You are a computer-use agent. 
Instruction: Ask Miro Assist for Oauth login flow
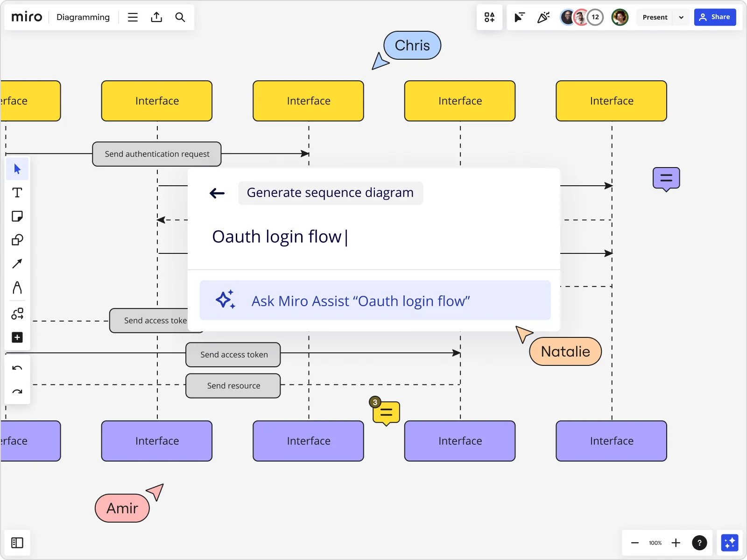[x=375, y=301]
